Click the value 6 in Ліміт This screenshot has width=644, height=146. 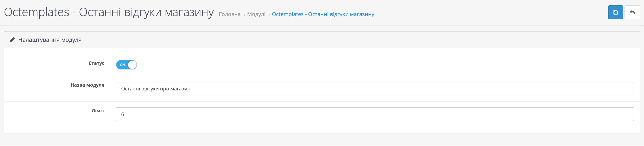[x=123, y=115]
